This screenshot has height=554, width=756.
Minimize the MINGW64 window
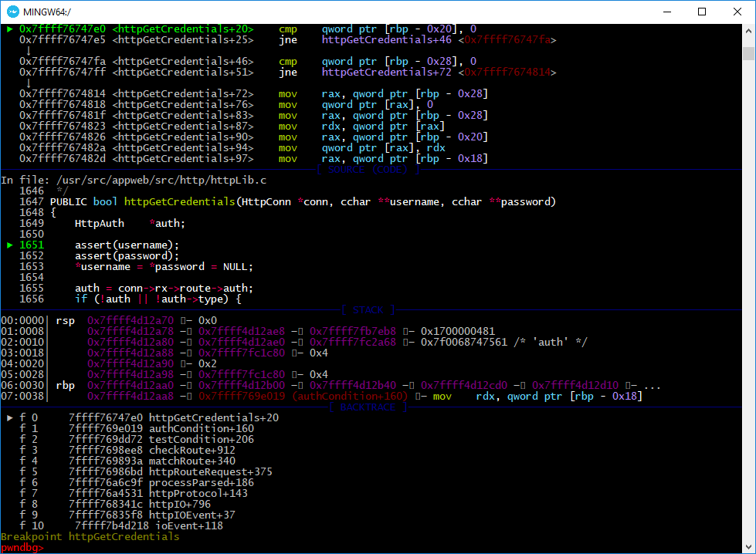667,12
